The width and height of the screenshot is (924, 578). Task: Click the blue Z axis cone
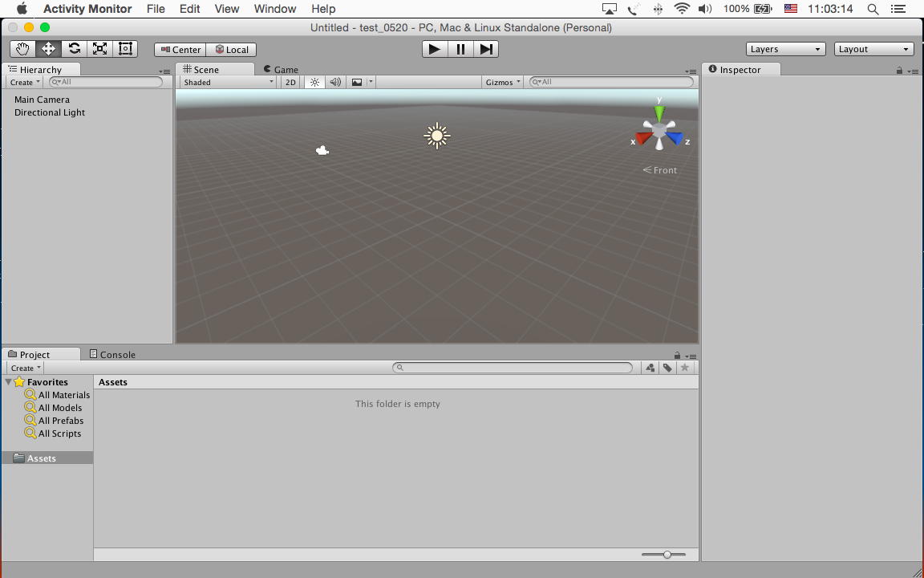pos(675,139)
